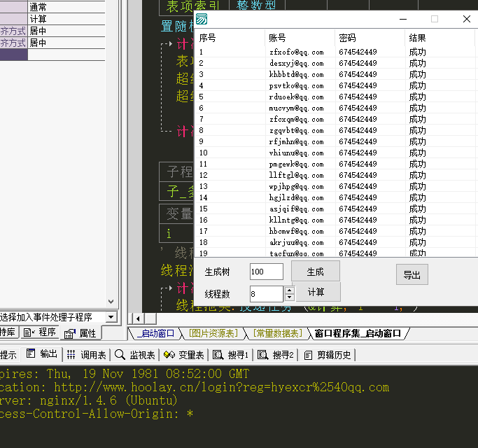Open the 剪辑历史 clip history tab
The height and width of the screenshot is (448, 478).
(328, 354)
